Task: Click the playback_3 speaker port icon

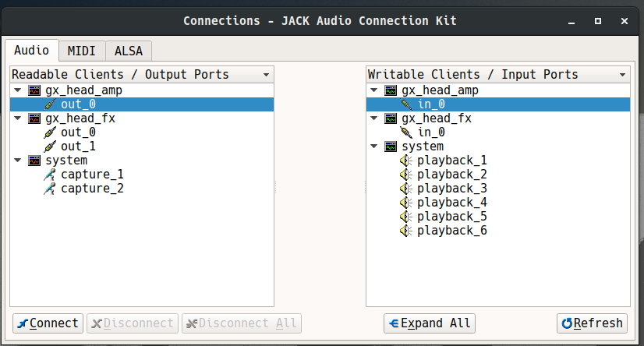Action: point(406,189)
